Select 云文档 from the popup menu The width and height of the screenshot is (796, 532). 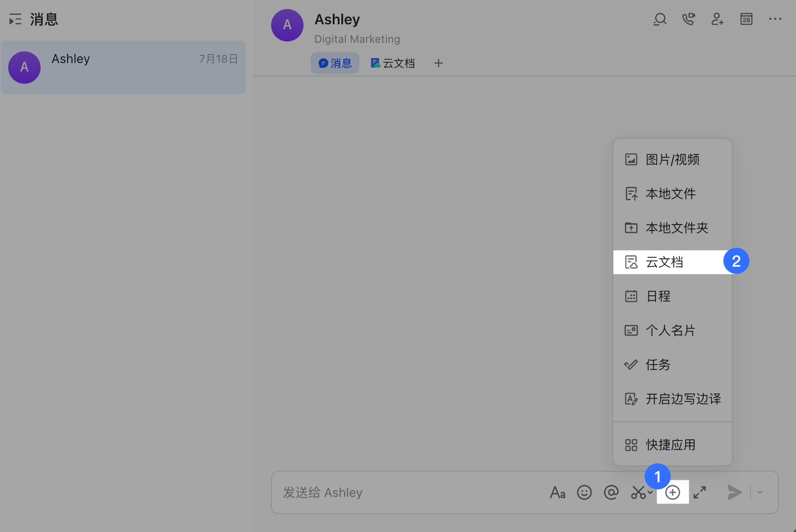pyautogui.click(x=664, y=262)
